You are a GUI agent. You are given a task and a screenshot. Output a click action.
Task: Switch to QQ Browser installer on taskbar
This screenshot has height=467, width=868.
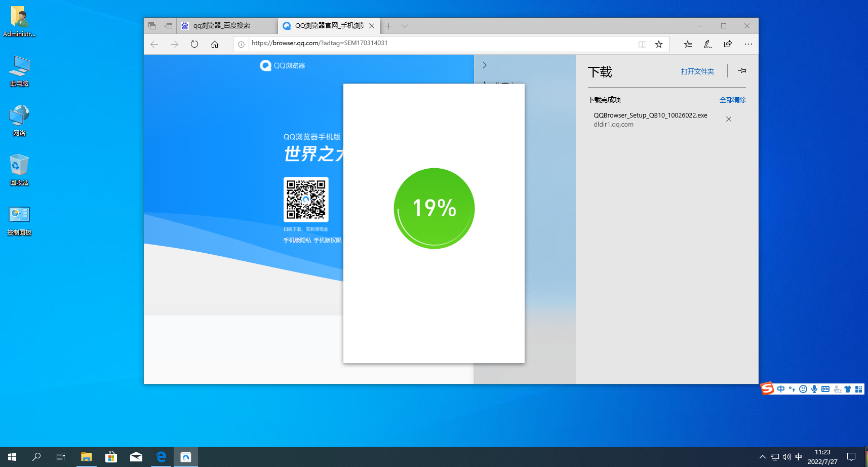tap(186, 457)
